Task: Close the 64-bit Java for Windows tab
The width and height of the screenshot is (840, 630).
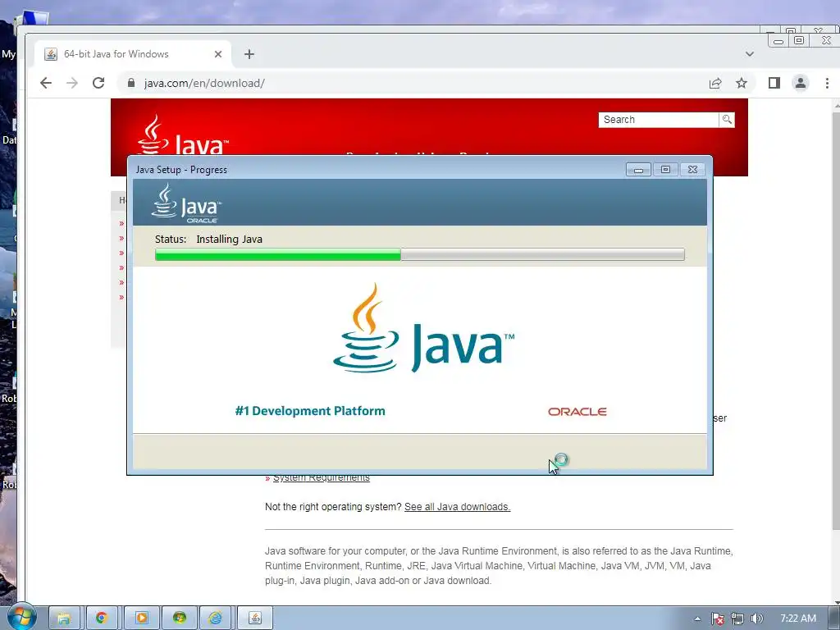Action: click(x=218, y=54)
